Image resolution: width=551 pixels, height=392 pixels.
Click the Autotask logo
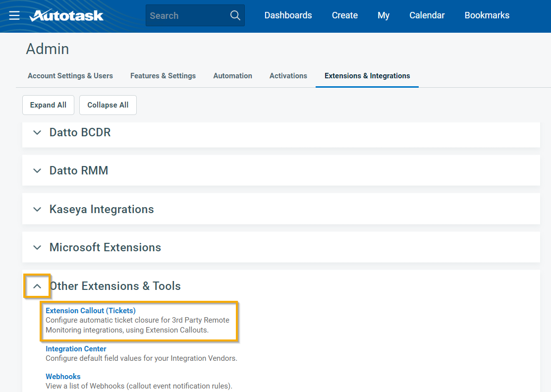66,15
